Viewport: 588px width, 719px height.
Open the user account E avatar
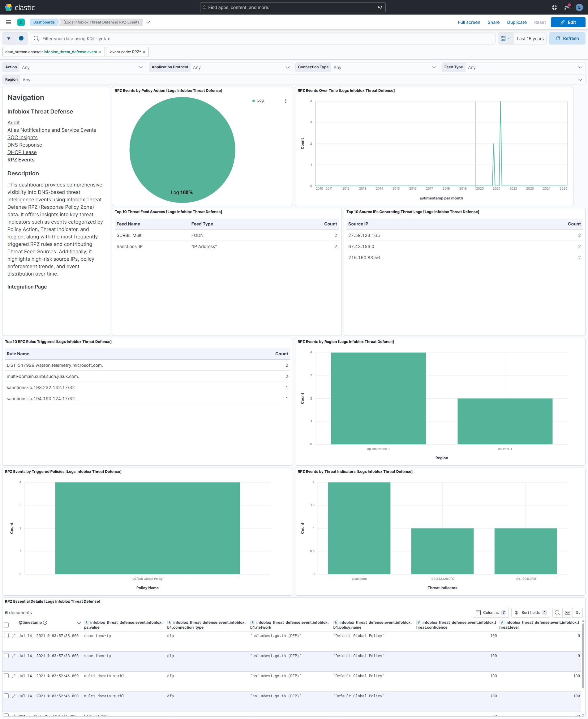point(579,7)
